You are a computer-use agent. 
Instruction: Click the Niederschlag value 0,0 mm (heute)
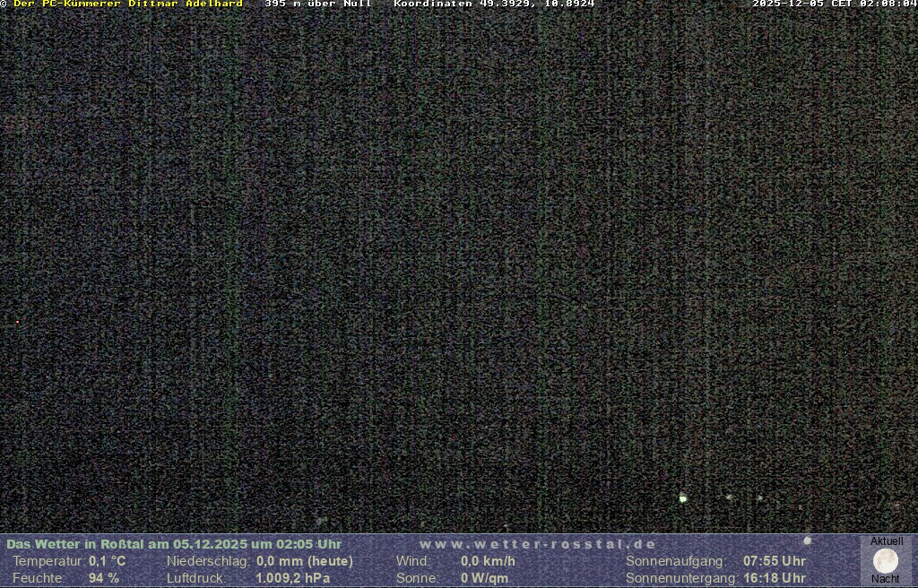point(304,561)
